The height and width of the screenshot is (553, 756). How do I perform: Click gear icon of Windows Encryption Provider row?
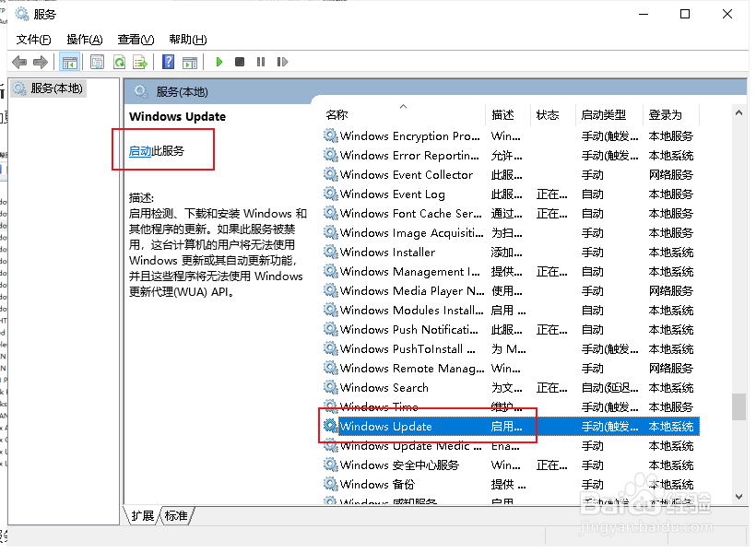click(330, 136)
